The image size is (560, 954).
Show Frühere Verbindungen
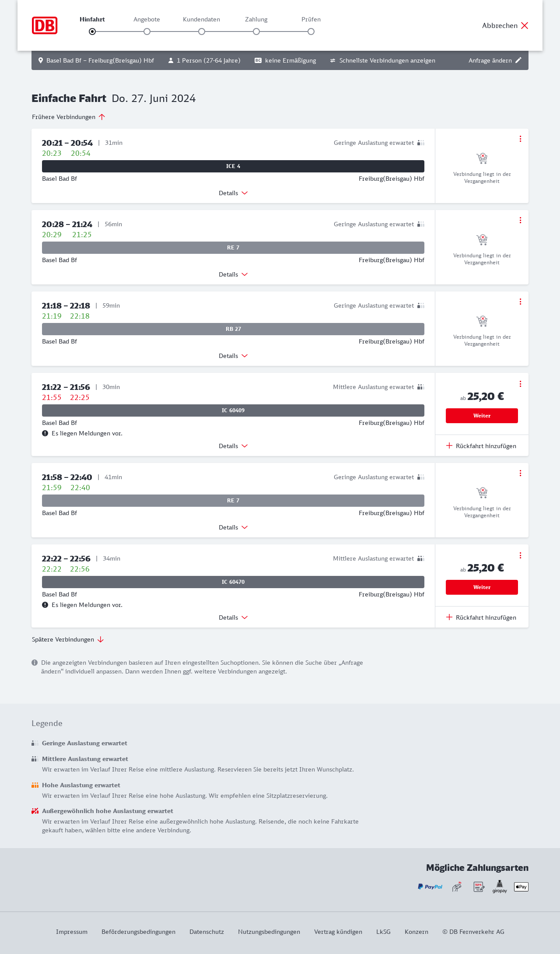[x=69, y=117]
